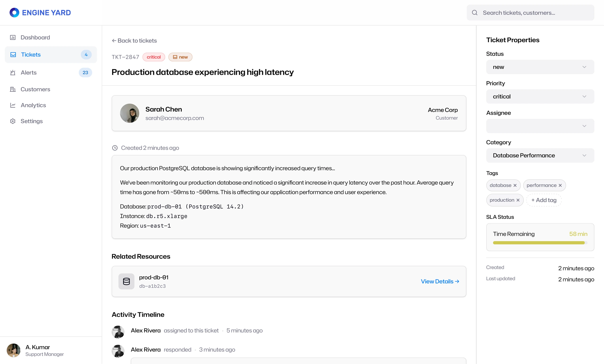Click the Engine Yard logo icon

coord(14,13)
